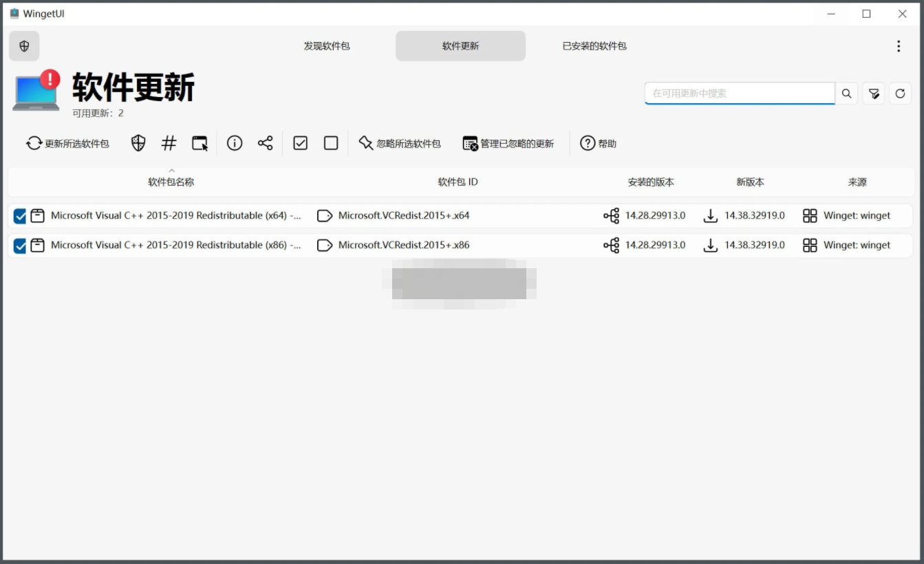Select Microsoft Visual C++ 2015-2019 Redistributable (x64) name
924x564 pixels.
176,216
